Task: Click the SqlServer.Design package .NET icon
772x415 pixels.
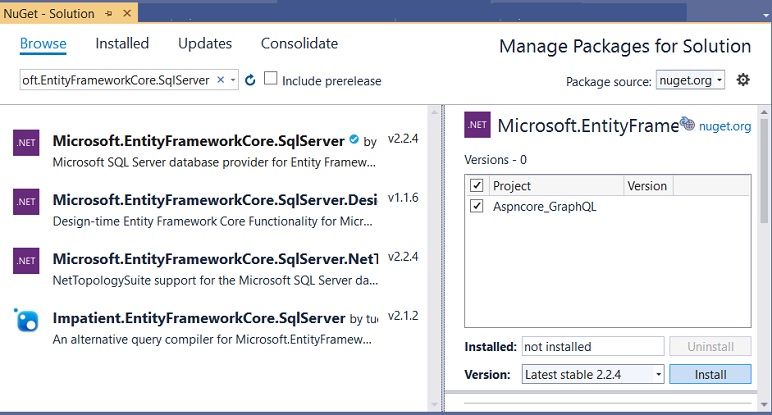Action: click(x=27, y=201)
